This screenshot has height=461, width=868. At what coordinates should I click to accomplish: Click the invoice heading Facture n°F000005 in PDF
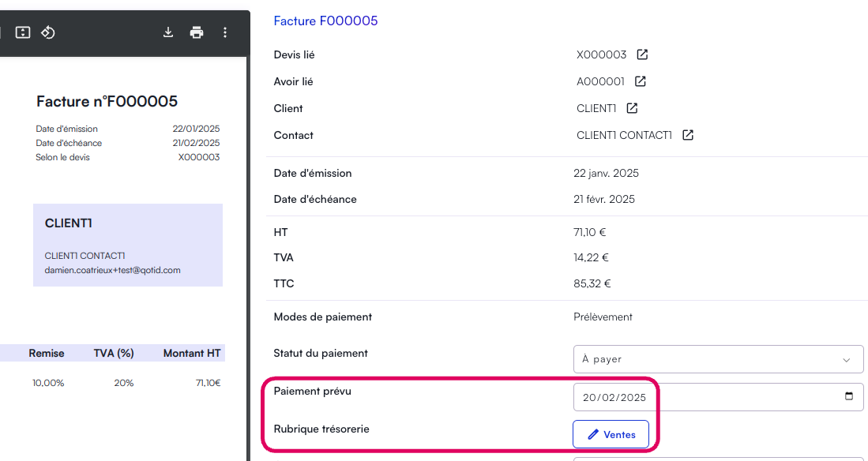[107, 102]
